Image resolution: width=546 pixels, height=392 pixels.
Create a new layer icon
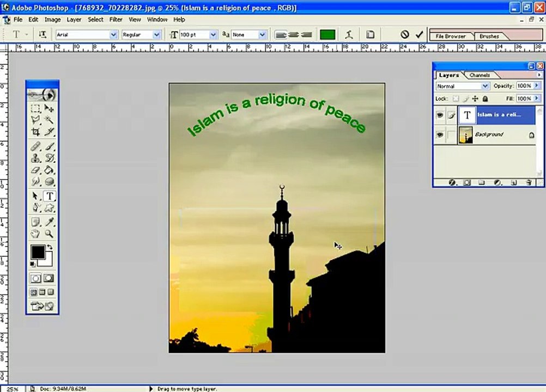514,182
